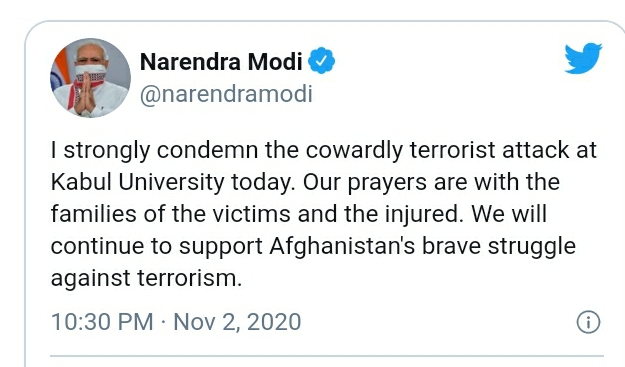Click the words "Kabul University" in tweet
This screenshot has height=367, width=625.
pos(138,183)
